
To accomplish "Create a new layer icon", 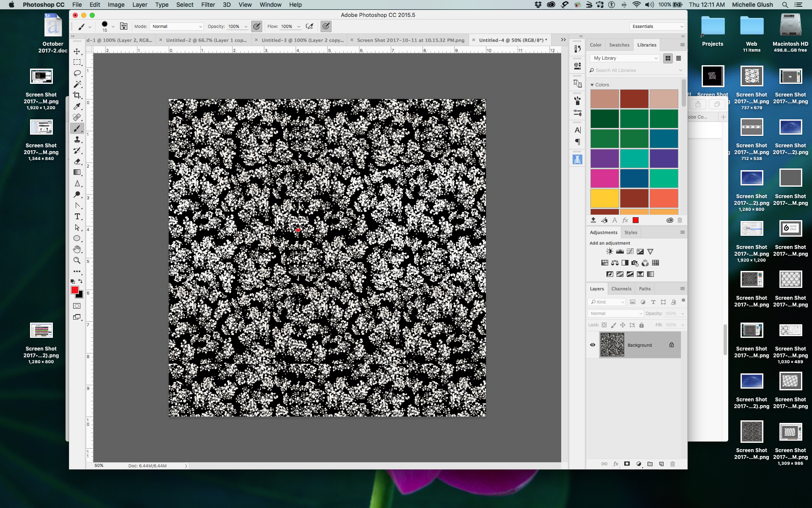I will point(661,464).
